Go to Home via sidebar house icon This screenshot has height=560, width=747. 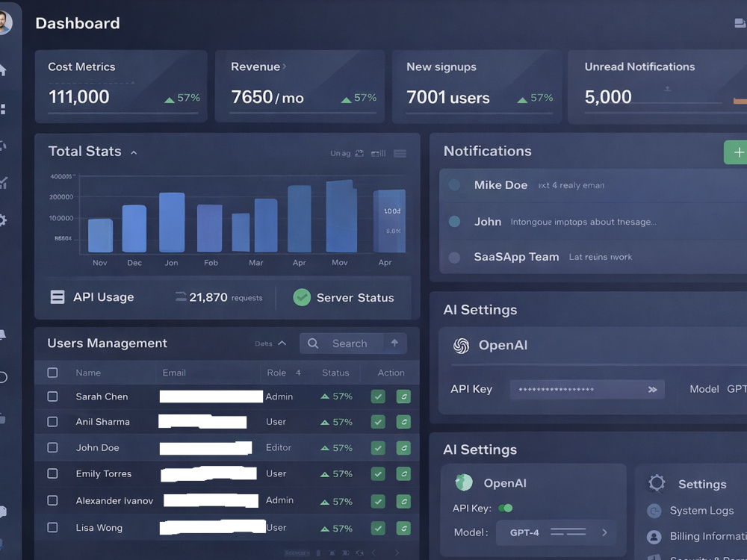(x=2, y=70)
